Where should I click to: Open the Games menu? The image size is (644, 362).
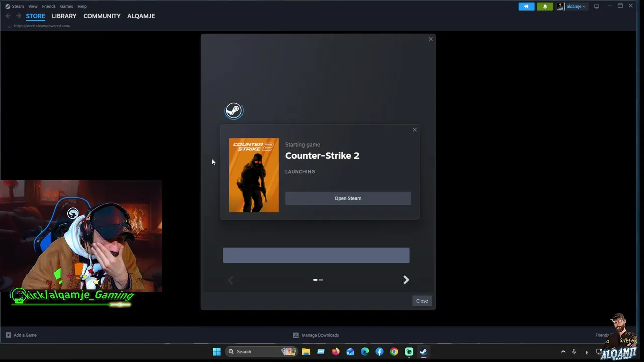click(x=66, y=6)
